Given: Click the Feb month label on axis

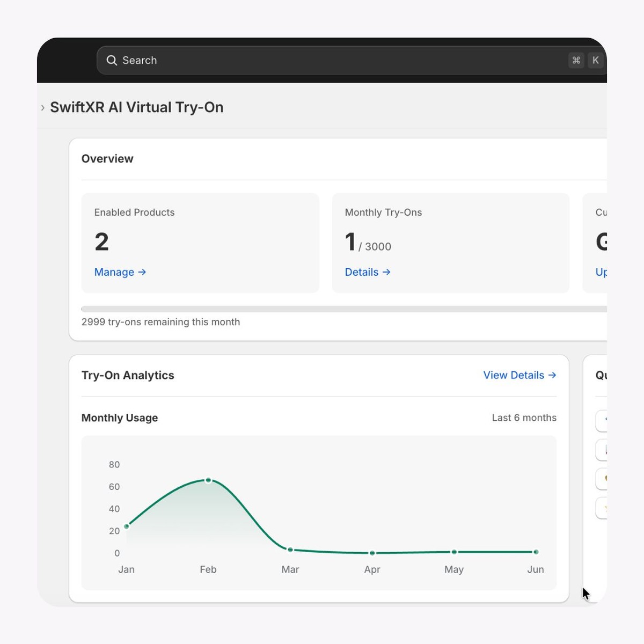Looking at the screenshot, I should click(208, 569).
